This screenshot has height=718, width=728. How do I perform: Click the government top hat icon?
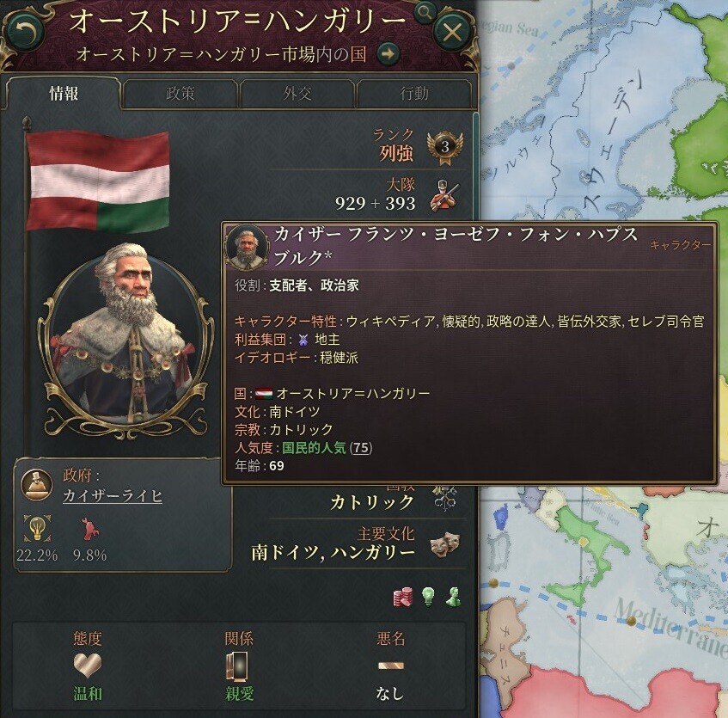point(37,485)
